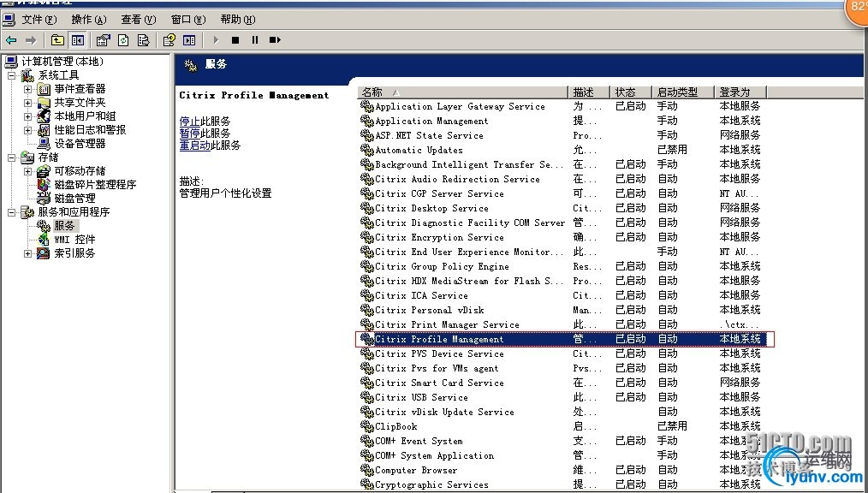Click the Export List toolbar icon
868x493 pixels.
tap(143, 40)
